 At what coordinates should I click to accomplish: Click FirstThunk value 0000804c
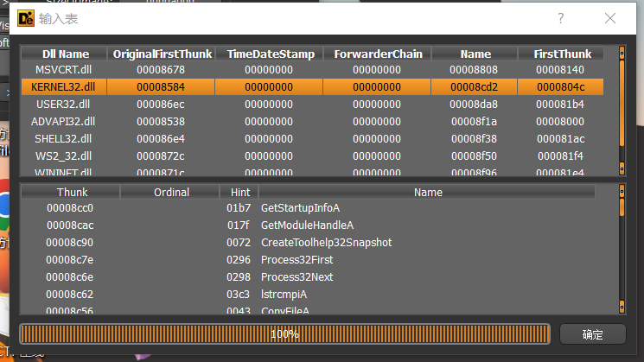(561, 87)
